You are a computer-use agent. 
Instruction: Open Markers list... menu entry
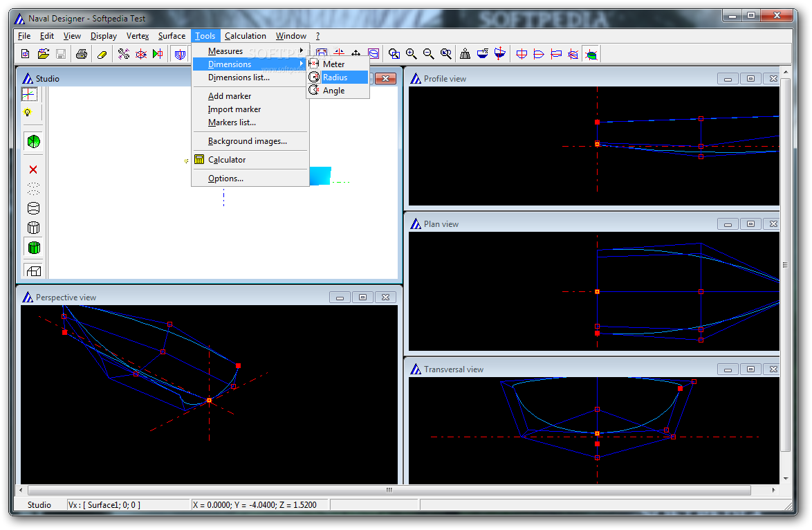click(250, 122)
